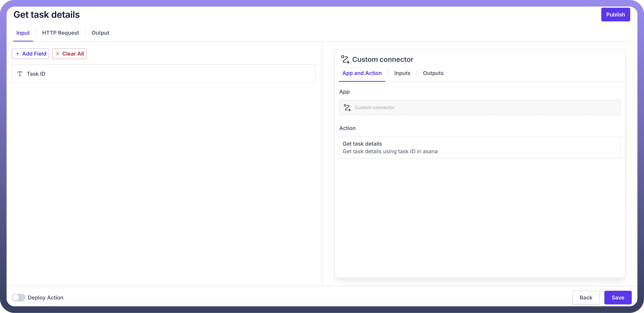644x313 pixels.
Task: Select the Input tab
Action: pyautogui.click(x=23, y=33)
